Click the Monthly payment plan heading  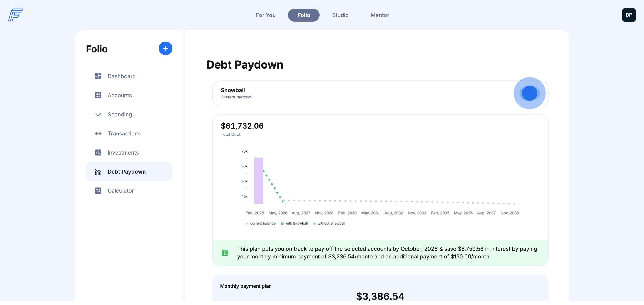click(246, 286)
